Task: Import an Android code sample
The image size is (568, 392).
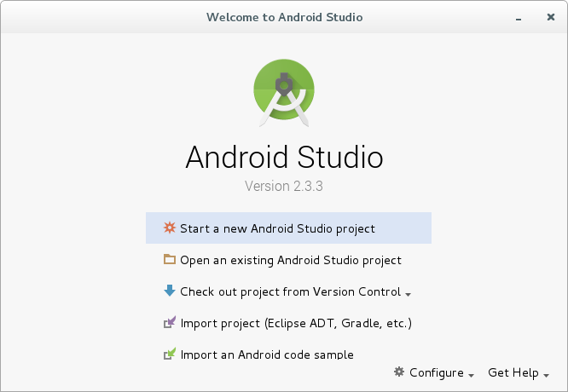Action: coord(288,351)
